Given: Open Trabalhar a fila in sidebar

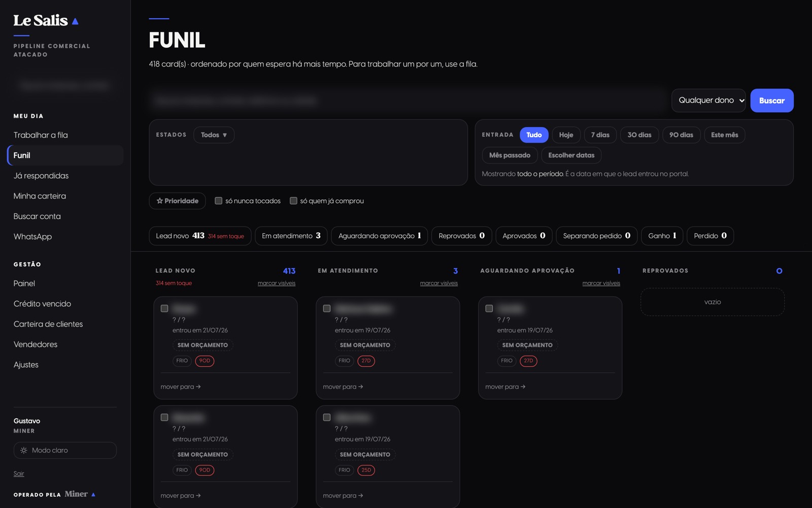Looking at the screenshot, I should (65, 135).
